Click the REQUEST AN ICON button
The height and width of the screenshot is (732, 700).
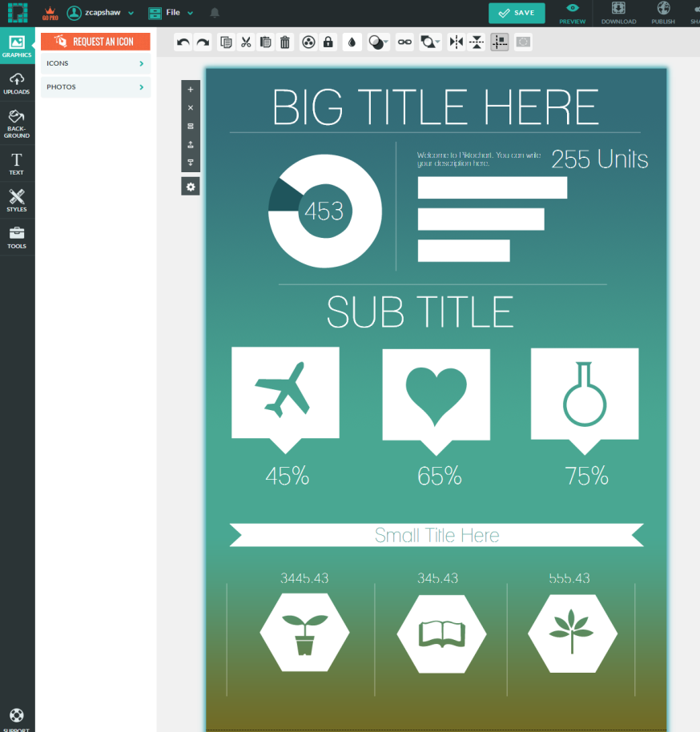click(95, 40)
